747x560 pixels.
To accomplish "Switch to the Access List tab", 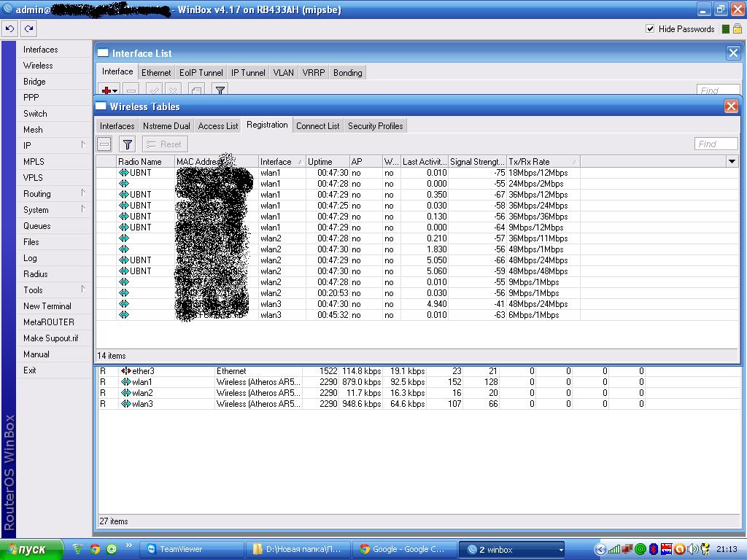I will click(x=218, y=126).
